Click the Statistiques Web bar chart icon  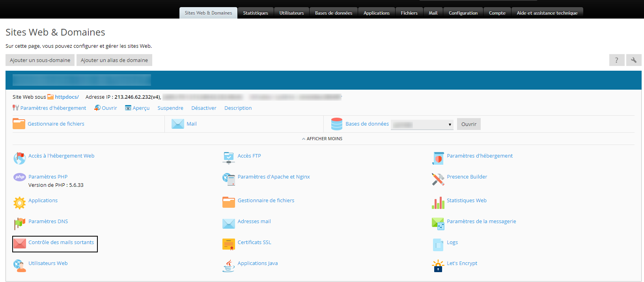click(438, 203)
